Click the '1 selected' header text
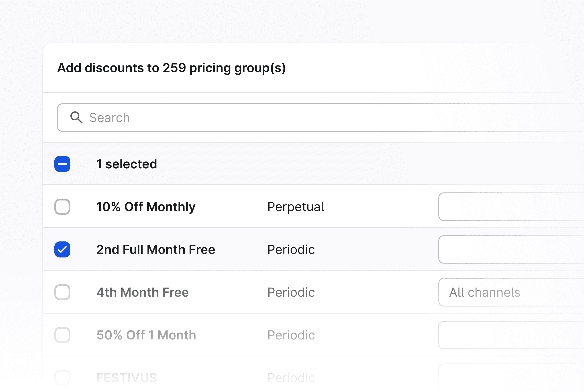The height and width of the screenshot is (392, 584). tap(127, 164)
